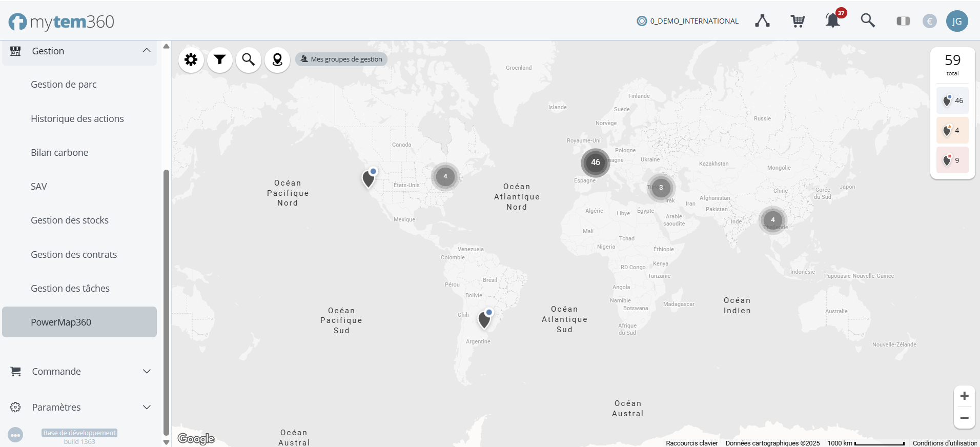Viewport: 980px width, 447px height.
Task: Open the shopping cart in header
Action: pyautogui.click(x=798, y=21)
